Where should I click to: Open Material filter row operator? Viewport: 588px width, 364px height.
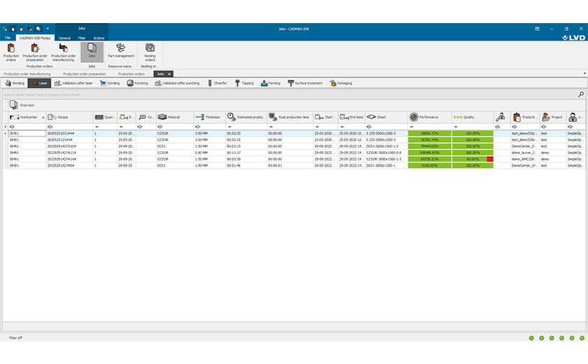(x=160, y=127)
